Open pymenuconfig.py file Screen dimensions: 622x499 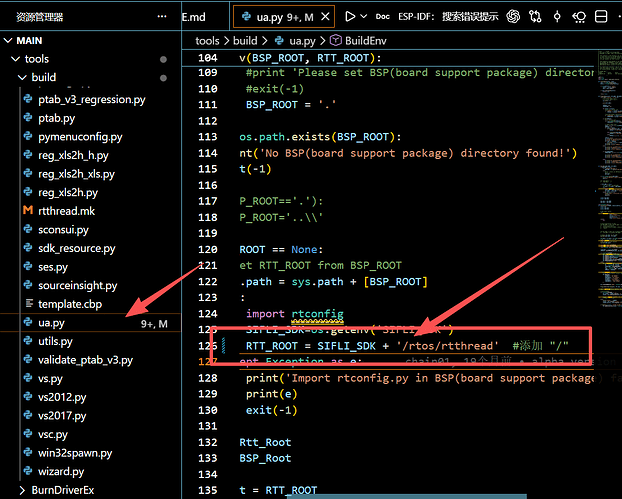(80, 137)
